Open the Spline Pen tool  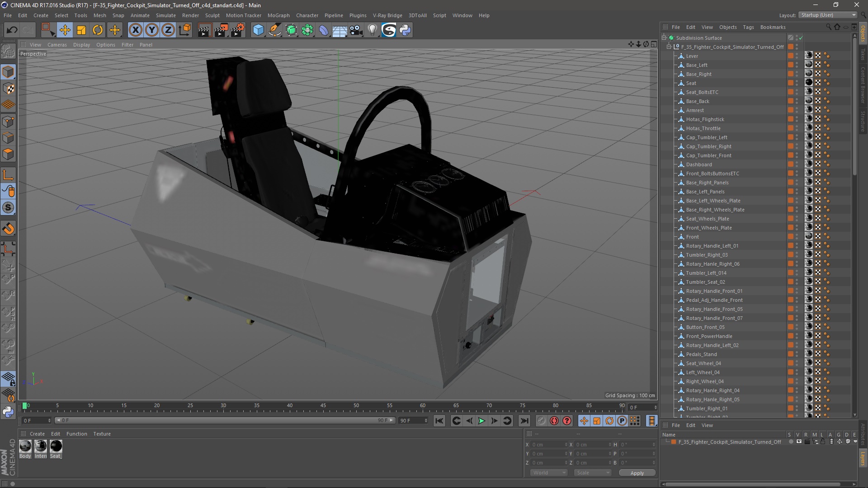click(x=274, y=30)
